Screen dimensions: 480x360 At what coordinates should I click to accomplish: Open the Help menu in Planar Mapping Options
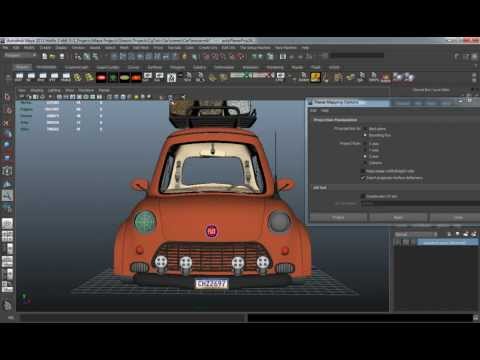tap(325, 110)
